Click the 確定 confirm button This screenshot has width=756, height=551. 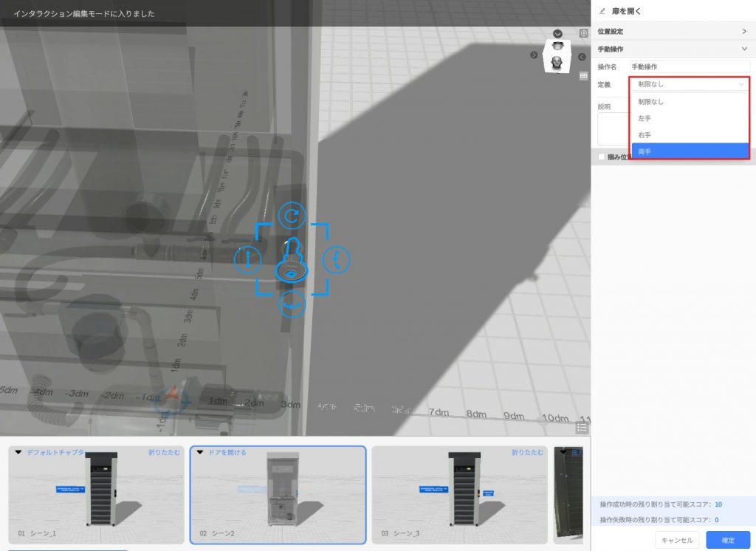tap(727, 540)
